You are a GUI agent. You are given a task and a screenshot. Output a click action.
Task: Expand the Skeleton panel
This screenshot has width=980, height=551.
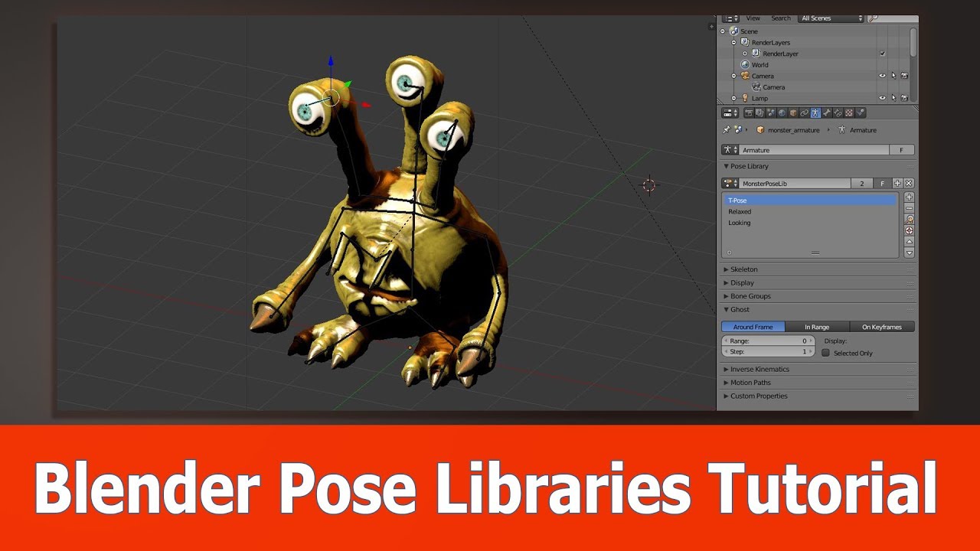click(727, 269)
